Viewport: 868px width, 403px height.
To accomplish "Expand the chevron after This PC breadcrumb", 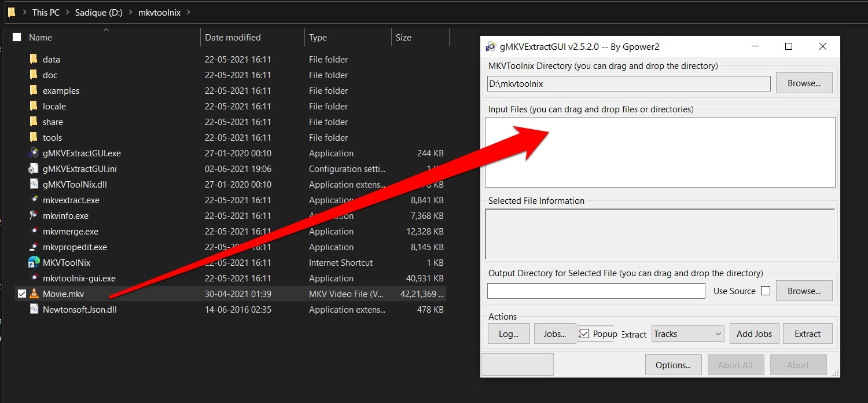I will (x=68, y=12).
